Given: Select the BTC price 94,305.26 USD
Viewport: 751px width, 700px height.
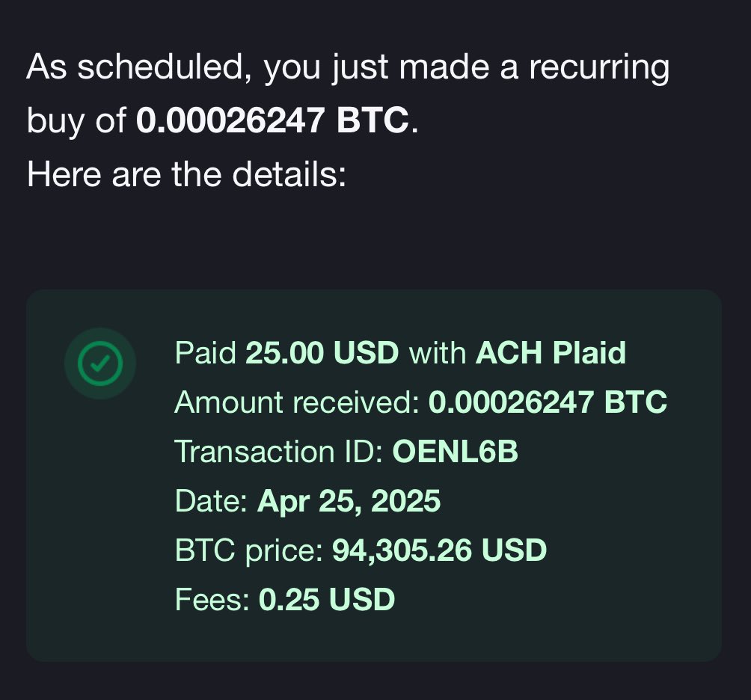Looking at the screenshot, I should (439, 550).
